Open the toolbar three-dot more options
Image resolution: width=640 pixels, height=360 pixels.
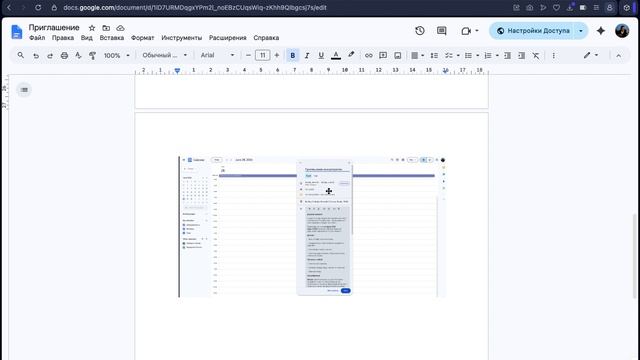click(553, 56)
